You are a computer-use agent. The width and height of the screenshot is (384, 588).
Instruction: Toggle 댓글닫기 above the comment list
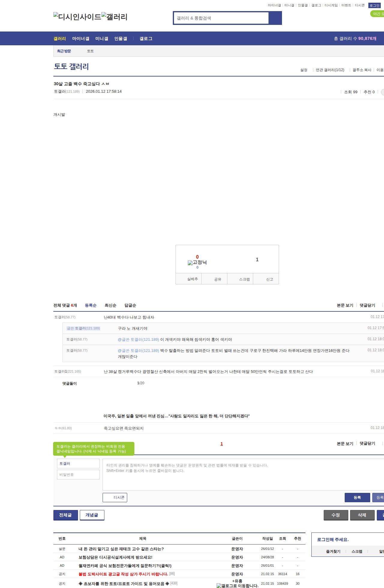coord(367,305)
